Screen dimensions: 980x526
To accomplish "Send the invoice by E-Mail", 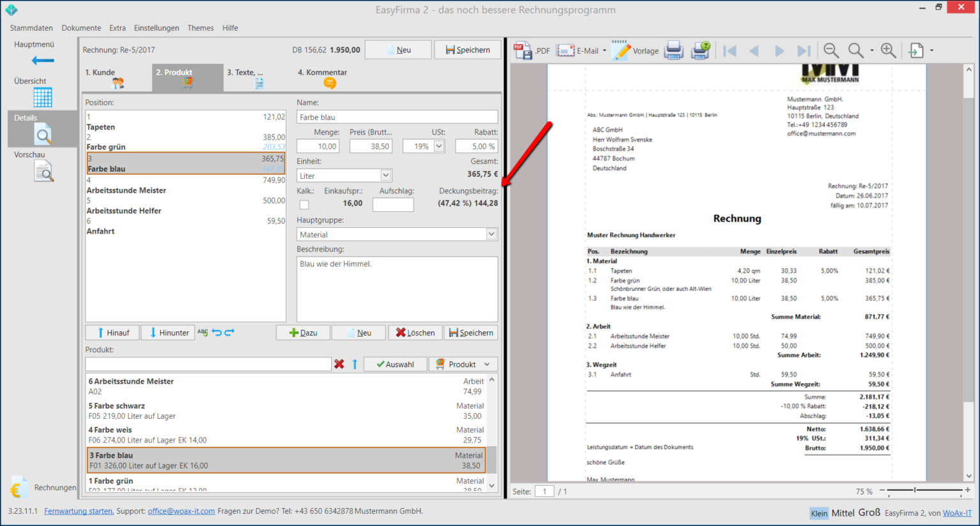I will click(577, 50).
